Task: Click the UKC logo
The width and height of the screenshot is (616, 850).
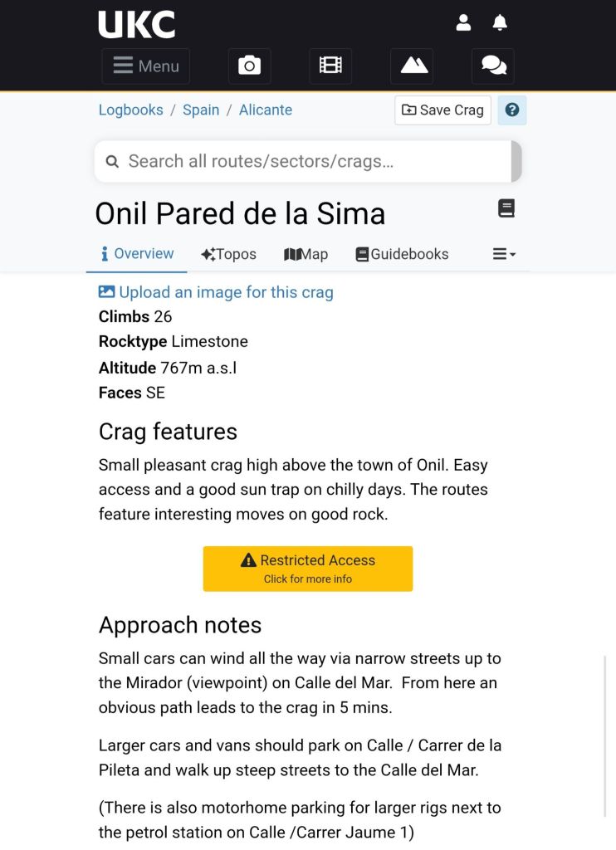Action: [x=137, y=25]
